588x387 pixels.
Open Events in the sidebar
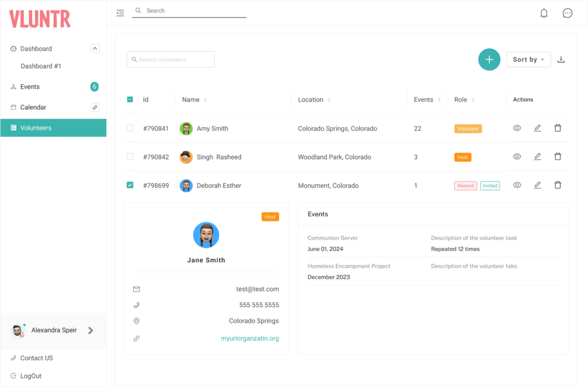pos(30,87)
